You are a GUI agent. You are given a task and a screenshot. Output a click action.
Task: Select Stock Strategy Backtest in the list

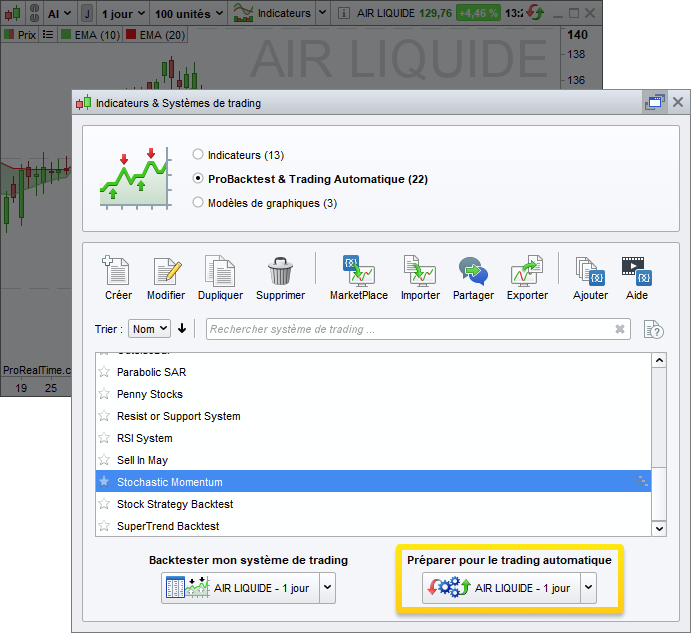tap(373, 504)
